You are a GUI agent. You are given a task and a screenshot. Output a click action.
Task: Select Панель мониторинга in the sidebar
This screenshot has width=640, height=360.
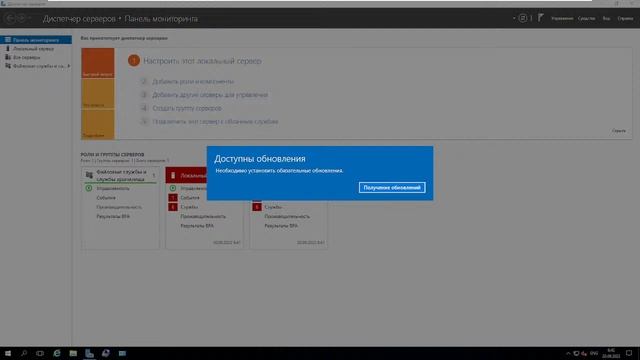coord(36,40)
